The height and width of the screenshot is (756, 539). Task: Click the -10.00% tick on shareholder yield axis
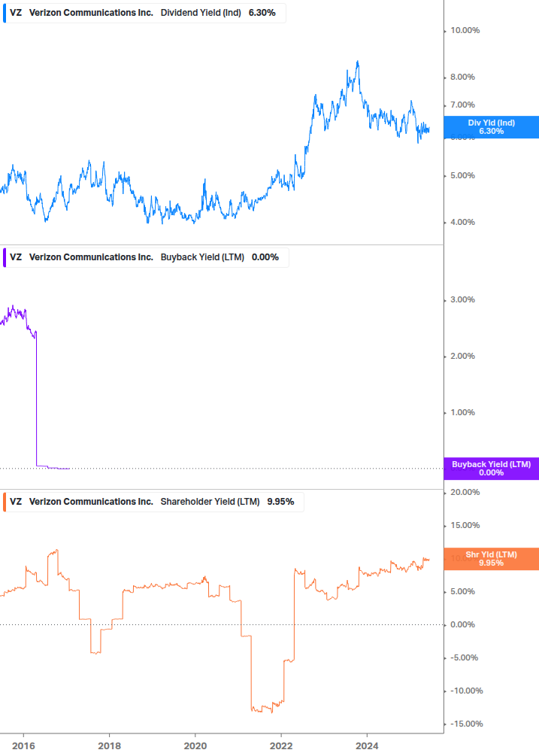[x=466, y=691]
